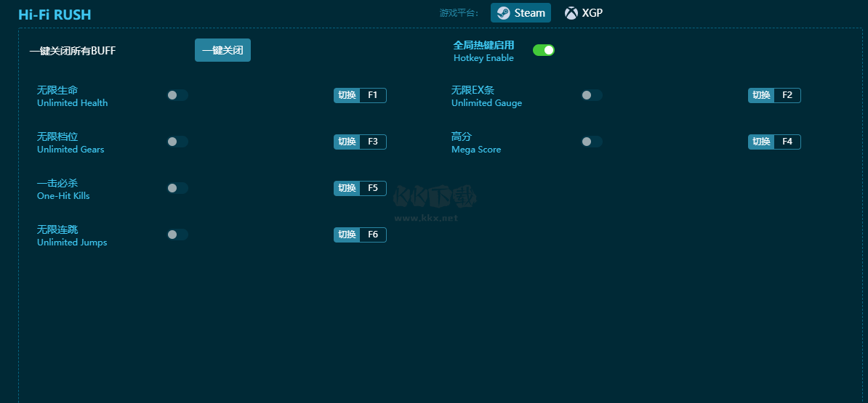
Task: Click 切换 button beside F1 hotkey
Action: [x=347, y=95]
